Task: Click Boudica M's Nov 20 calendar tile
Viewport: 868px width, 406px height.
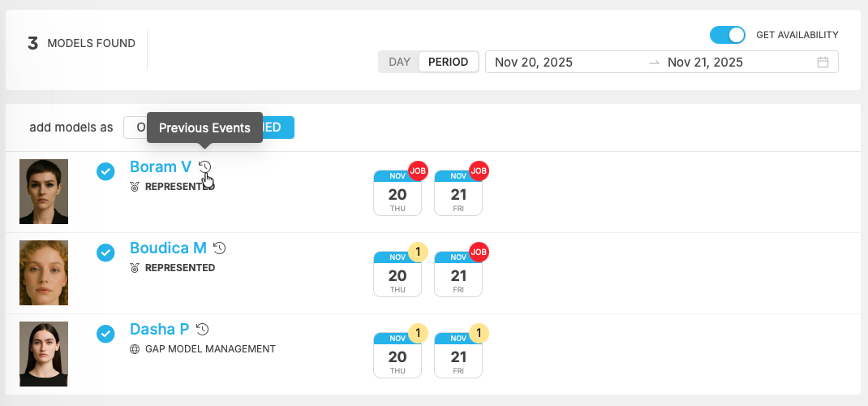Action: [397, 274]
